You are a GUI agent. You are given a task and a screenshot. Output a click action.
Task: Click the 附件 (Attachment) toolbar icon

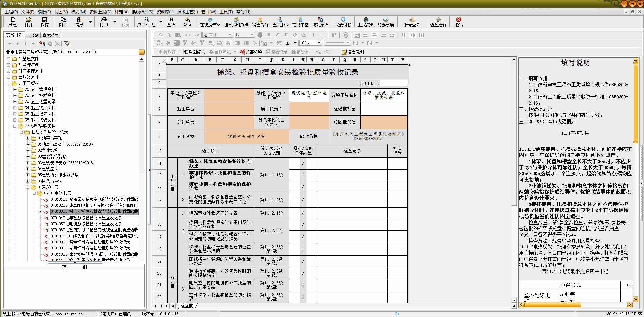[63, 22]
